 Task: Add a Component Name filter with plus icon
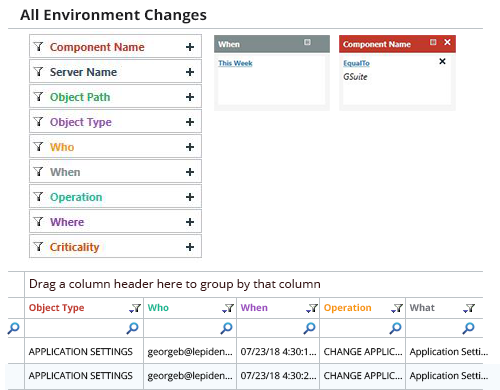[x=190, y=47]
